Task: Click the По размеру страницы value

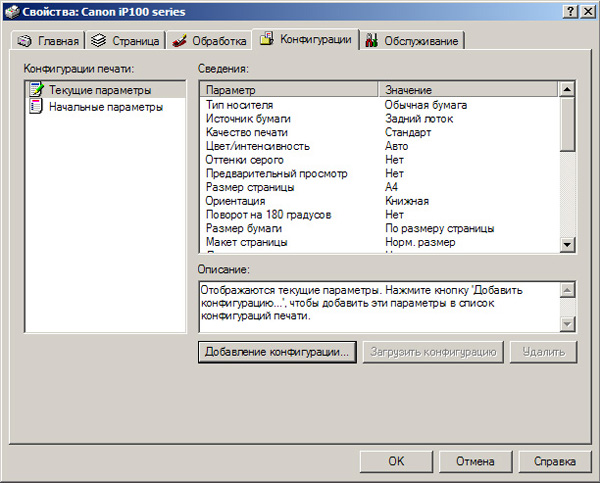Action: point(439,228)
